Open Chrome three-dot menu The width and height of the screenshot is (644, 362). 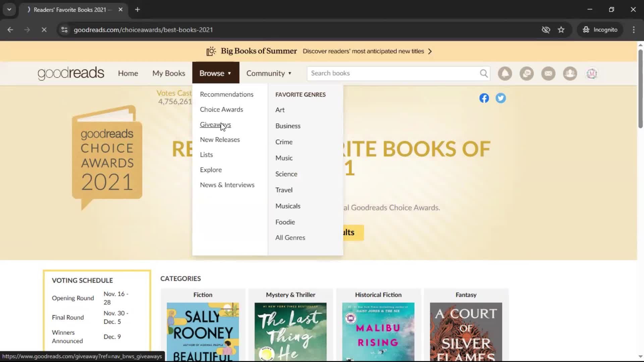coord(634,30)
